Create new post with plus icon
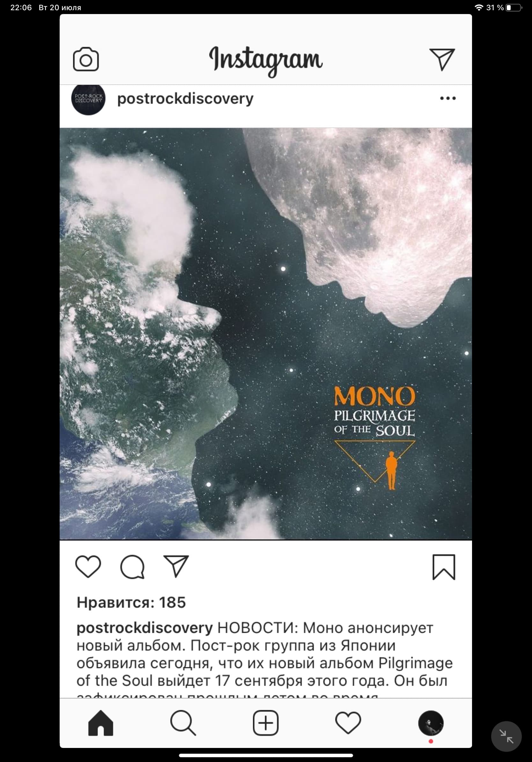 pyautogui.click(x=266, y=723)
